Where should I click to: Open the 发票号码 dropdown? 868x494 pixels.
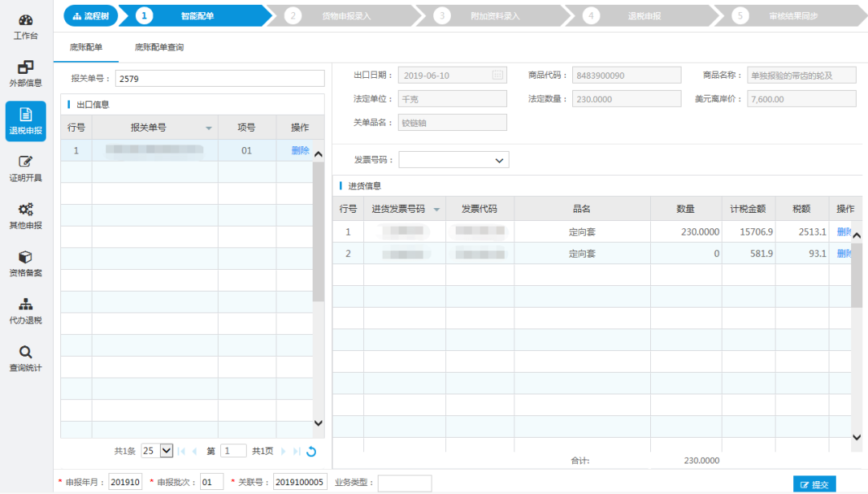[454, 160]
